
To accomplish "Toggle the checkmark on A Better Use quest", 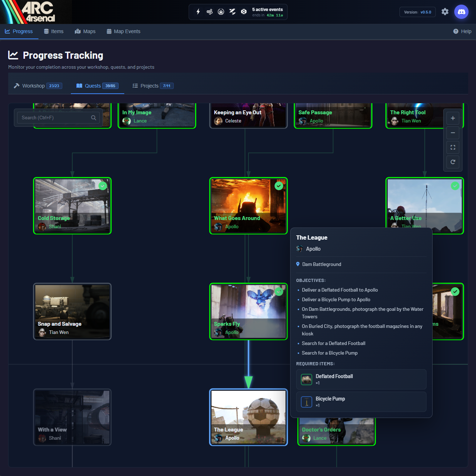I will pyautogui.click(x=455, y=185).
